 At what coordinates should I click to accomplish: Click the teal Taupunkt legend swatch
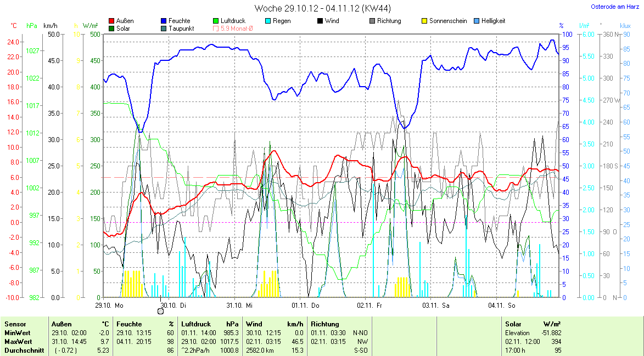point(164,29)
